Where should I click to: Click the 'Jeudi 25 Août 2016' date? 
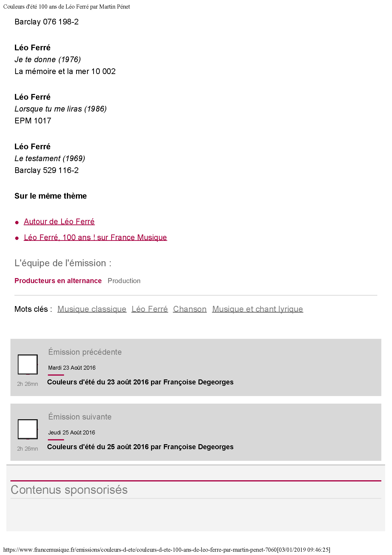click(71, 433)
